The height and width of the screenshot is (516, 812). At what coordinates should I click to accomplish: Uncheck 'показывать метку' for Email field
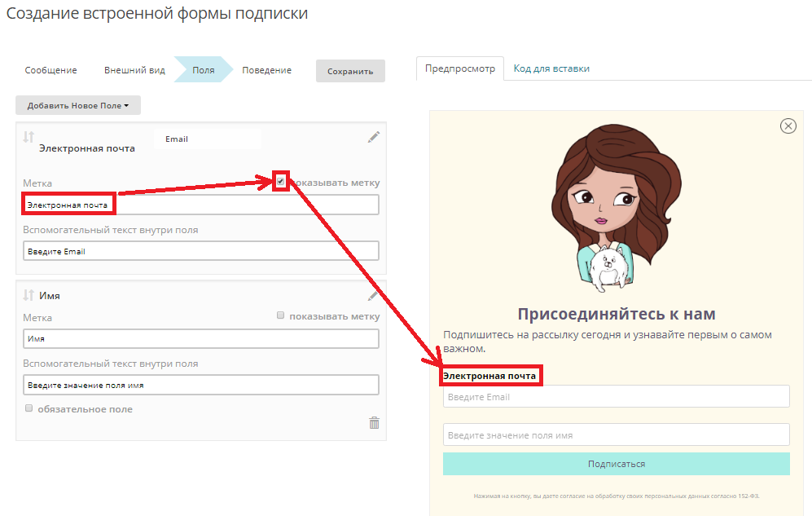pos(281,182)
